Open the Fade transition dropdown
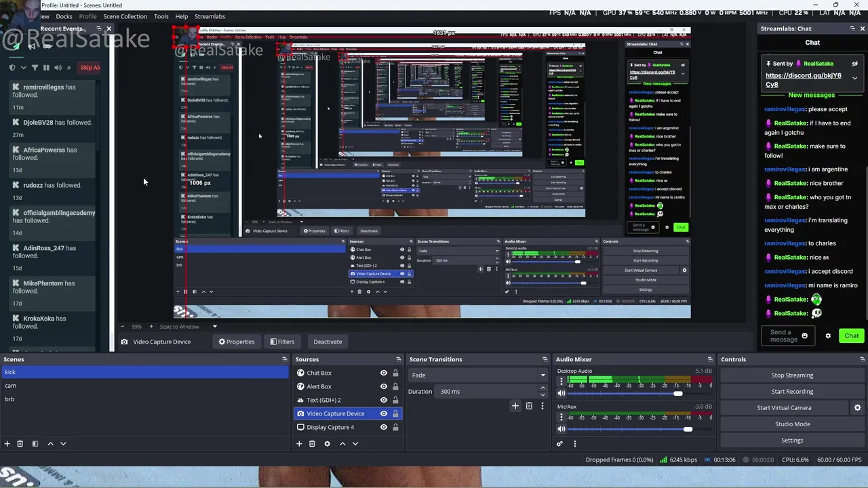 [478, 375]
